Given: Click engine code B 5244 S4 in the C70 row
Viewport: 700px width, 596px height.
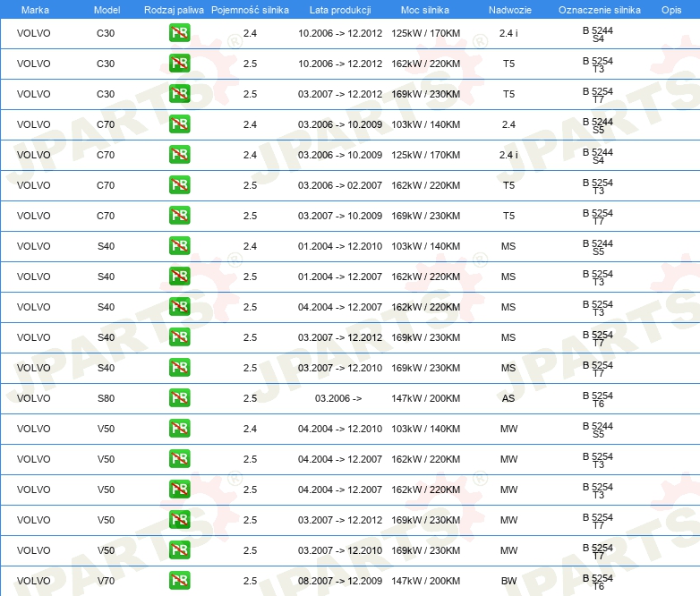Looking at the screenshot, I should (598, 157).
